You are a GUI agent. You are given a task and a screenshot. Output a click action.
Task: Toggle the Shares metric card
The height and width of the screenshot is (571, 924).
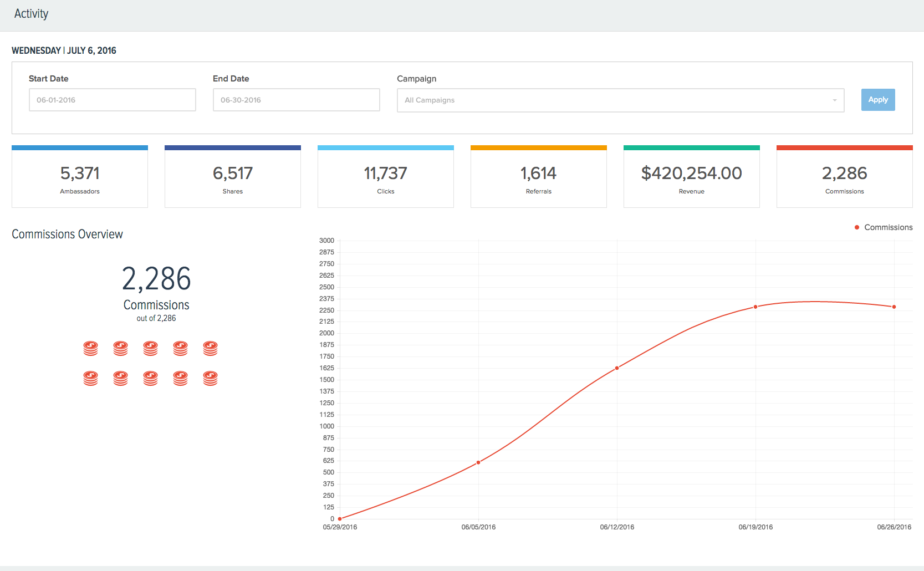tap(232, 176)
